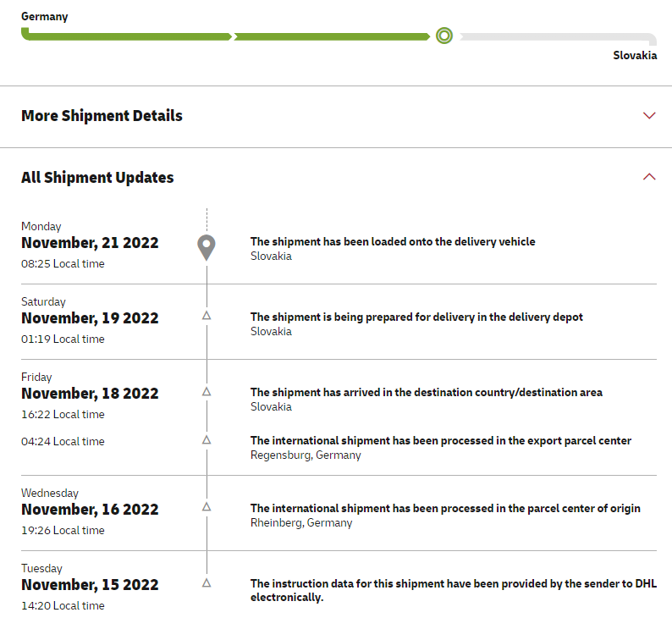Click the Slovakia destination label

635,56
